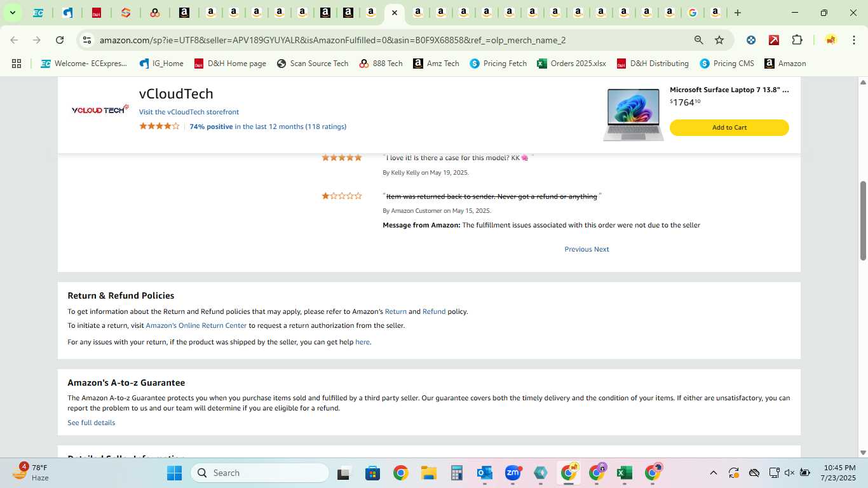Switch to the red D&H browser tab
This screenshot has height=488, width=868.
[x=97, y=13]
